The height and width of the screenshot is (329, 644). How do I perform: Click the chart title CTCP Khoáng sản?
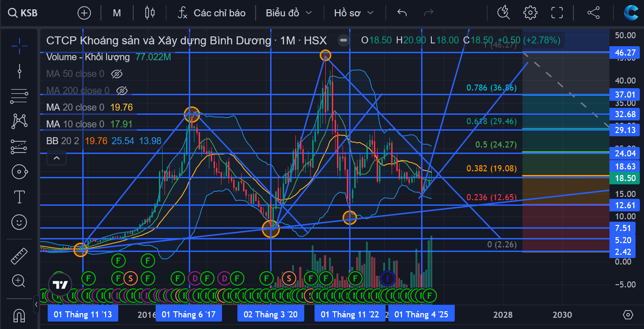pos(158,41)
